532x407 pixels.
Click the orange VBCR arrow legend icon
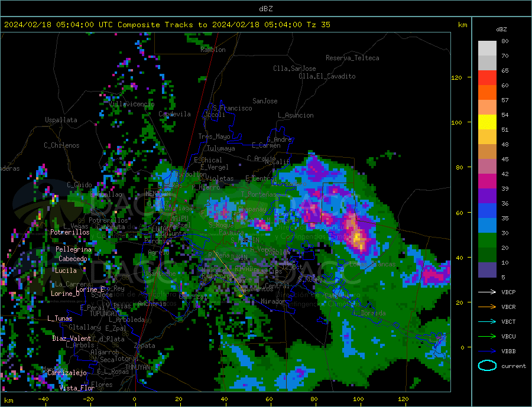click(487, 307)
